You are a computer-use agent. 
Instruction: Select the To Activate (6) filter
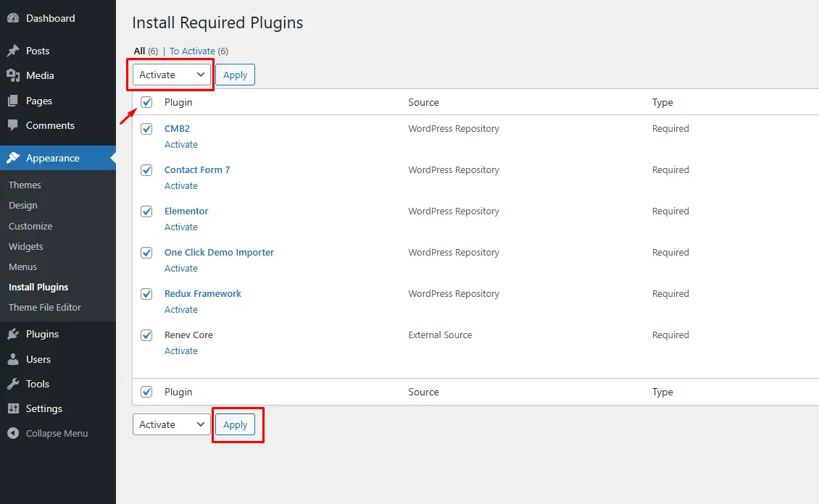coord(199,51)
